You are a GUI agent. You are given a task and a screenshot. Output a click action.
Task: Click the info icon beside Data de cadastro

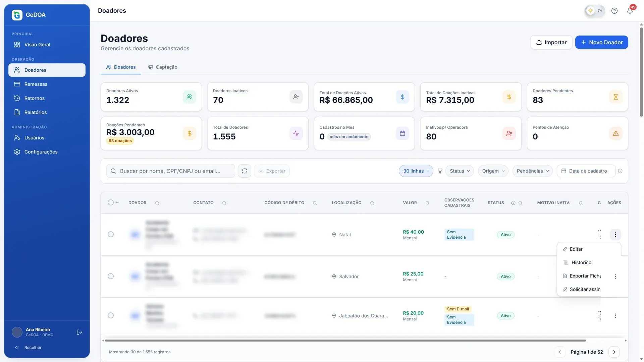pyautogui.click(x=620, y=171)
